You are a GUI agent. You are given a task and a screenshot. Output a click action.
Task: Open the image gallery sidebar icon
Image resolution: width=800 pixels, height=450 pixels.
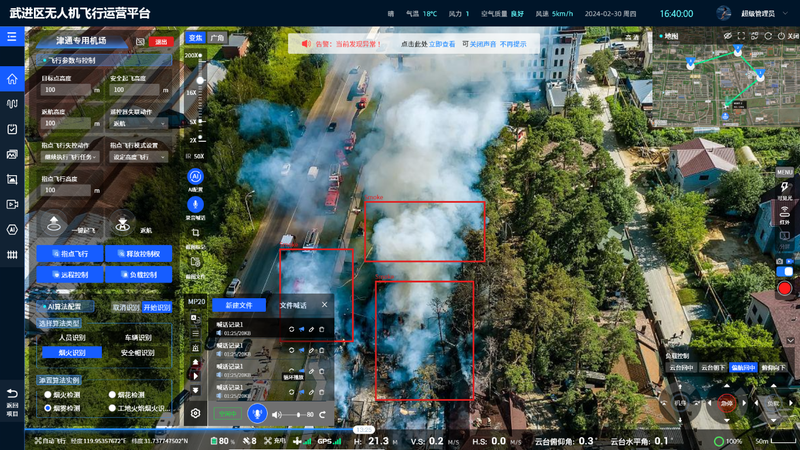pyautogui.click(x=12, y=154)
